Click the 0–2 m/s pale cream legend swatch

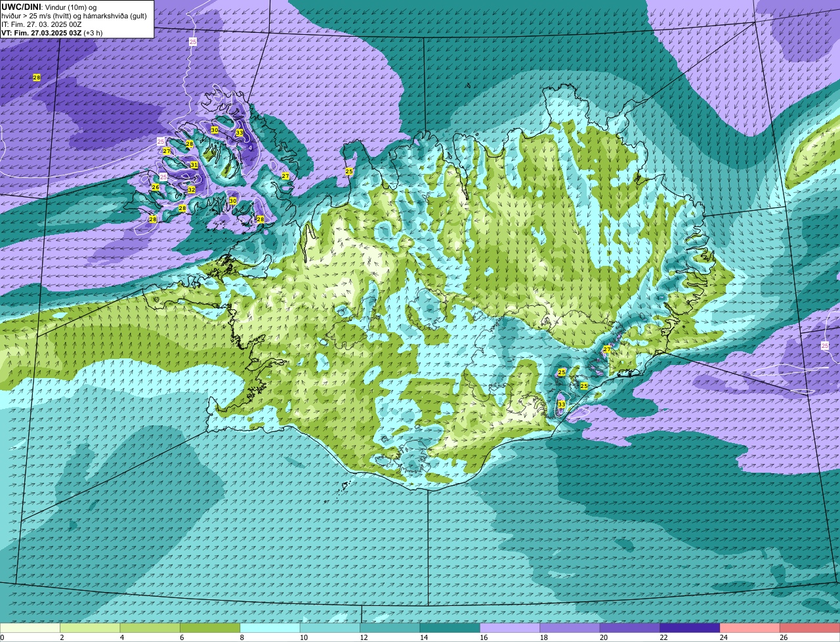(30, 628)
